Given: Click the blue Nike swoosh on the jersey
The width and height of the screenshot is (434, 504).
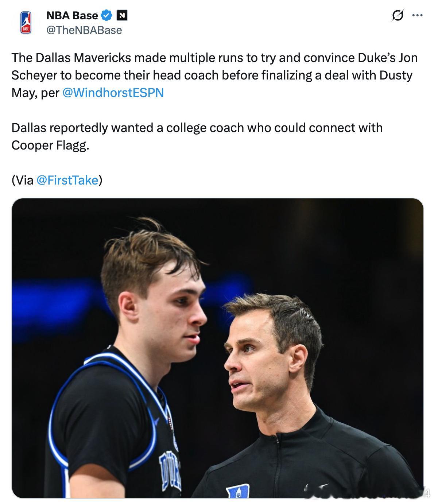Looking at the screenshot, I should point(156,420).
